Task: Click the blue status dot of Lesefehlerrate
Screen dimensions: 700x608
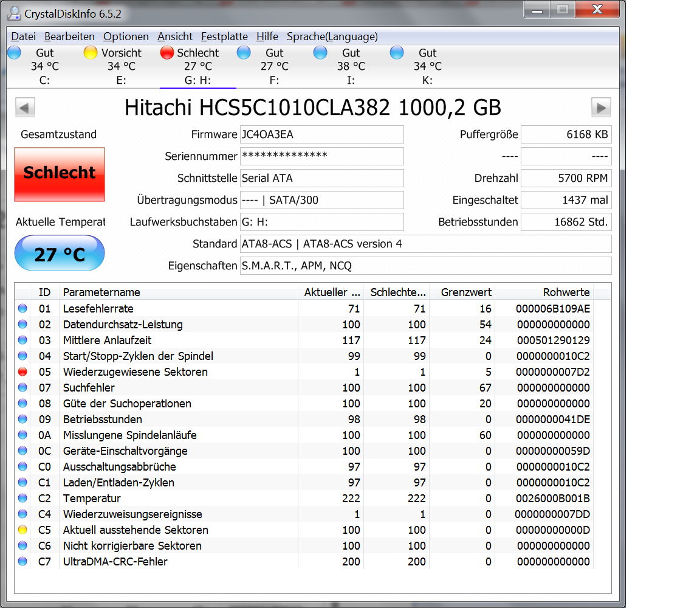Action: tap(22, 308)
